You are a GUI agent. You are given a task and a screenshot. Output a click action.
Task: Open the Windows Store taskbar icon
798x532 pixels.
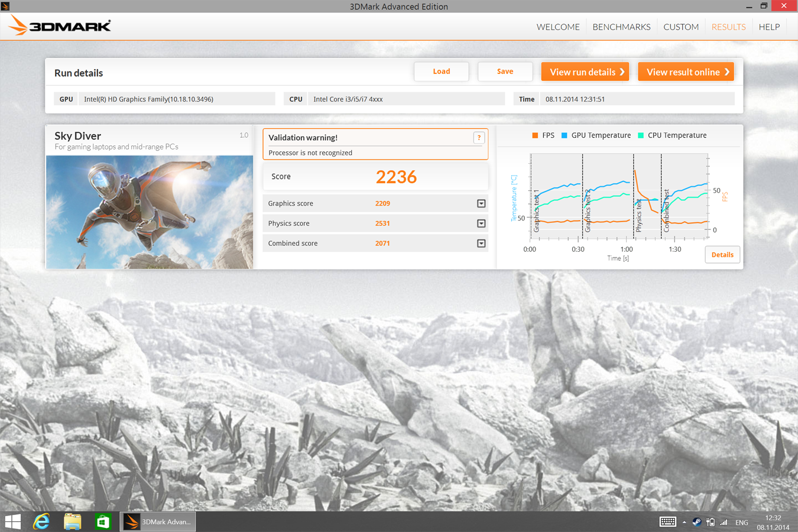103,521
